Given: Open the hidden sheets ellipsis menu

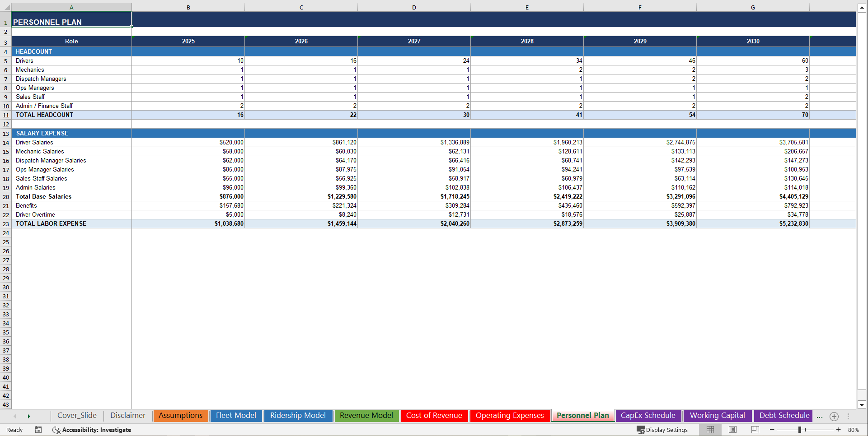Looking at the screenshot, I should pyautogui.click(x=819, y=416).
